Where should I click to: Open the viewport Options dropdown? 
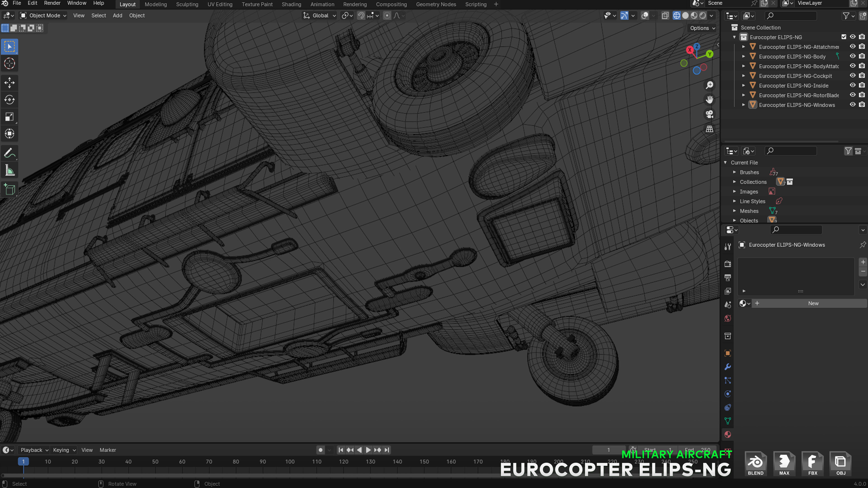[703, 28]
